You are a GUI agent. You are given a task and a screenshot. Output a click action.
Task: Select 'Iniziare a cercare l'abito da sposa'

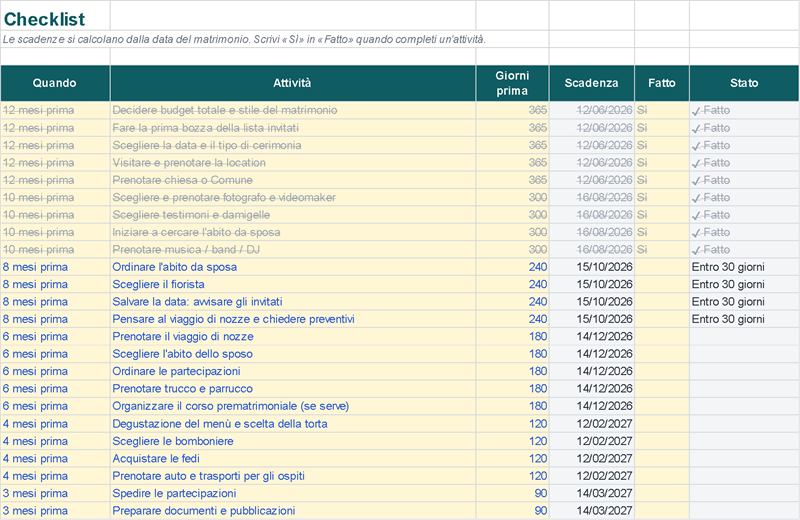(293, 232)
